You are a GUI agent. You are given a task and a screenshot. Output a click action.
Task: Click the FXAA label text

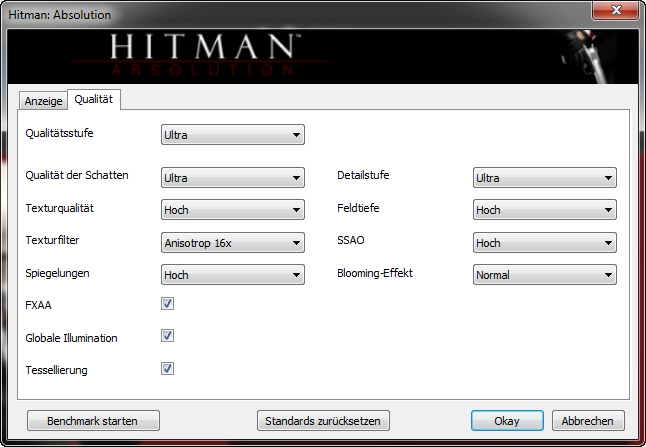click(x=38, y=305)
